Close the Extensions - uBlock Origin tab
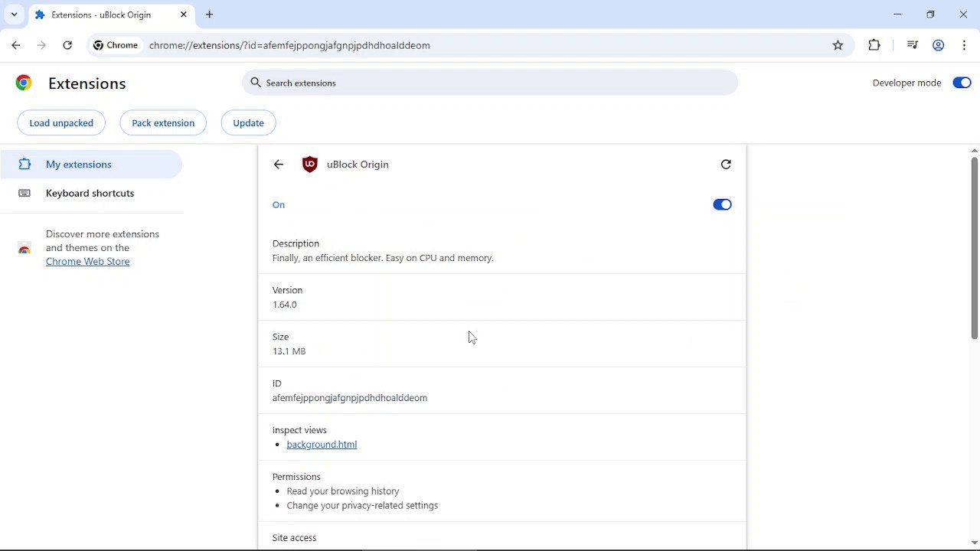The image size is (980, 551). (184, 15)
